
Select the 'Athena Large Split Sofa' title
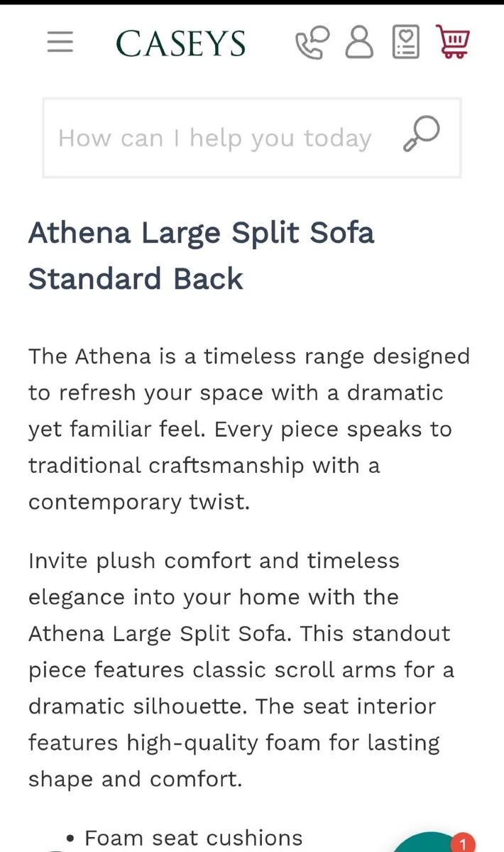pos(201,233)
